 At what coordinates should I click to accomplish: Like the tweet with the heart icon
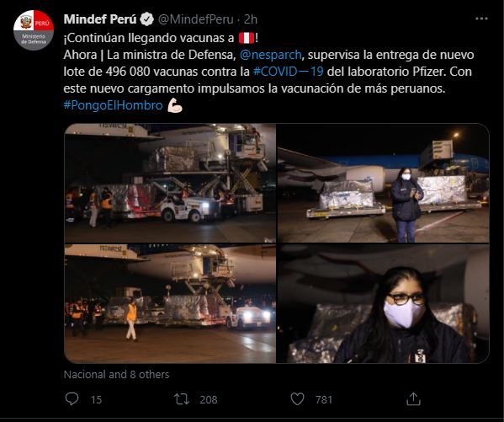click(x=297, y=399)
